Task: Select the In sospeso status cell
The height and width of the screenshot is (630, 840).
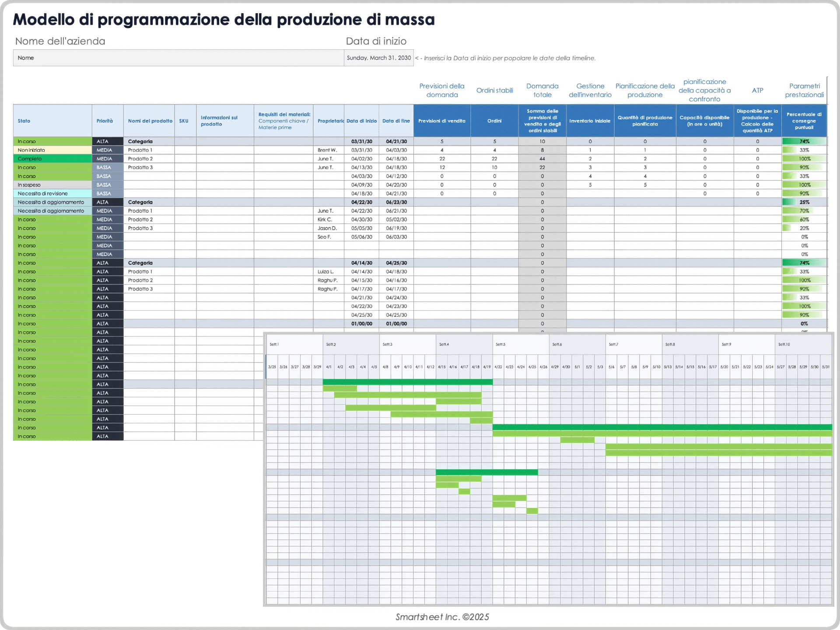Action: pyautogui.click(x=52, y=185)
